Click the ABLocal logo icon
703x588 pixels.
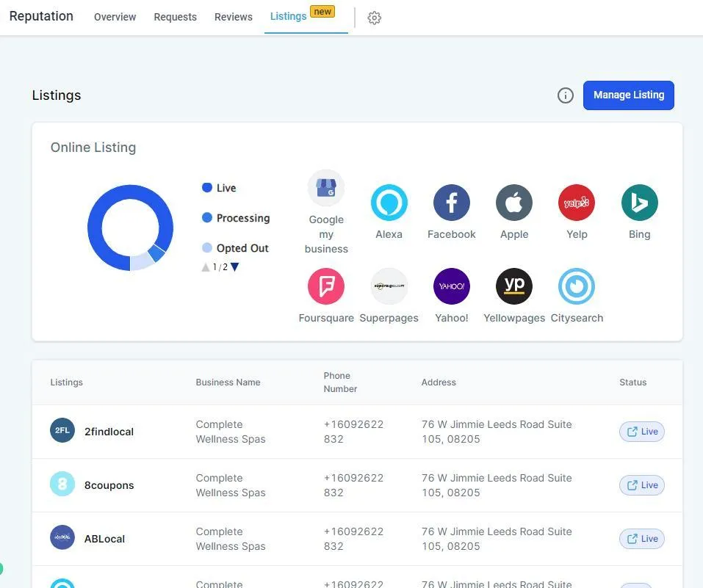click(62, 537)
